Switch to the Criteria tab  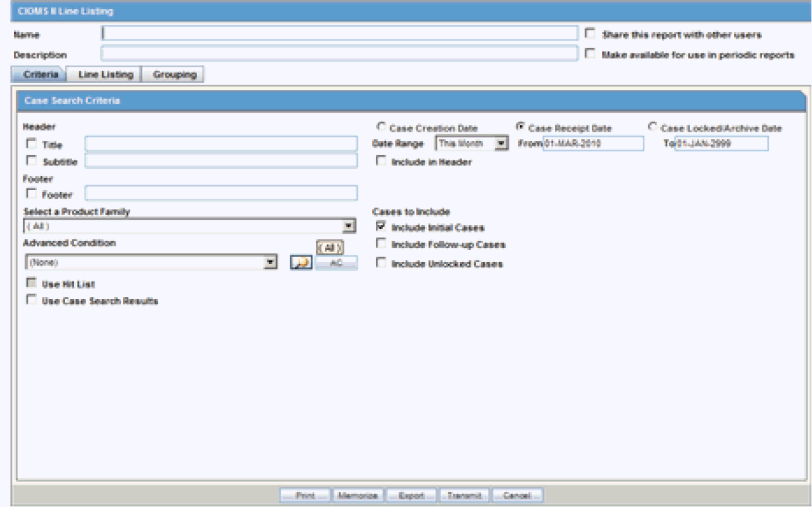click(x=39, y=74)
